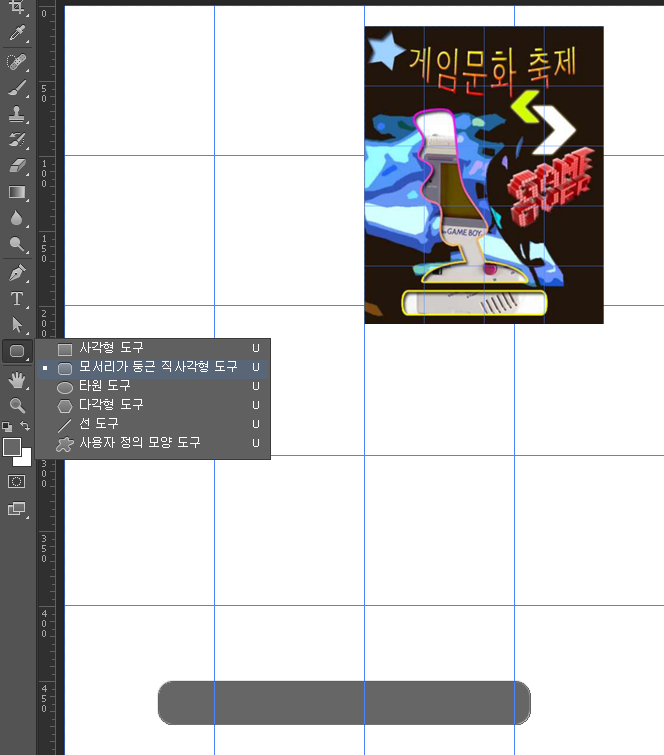Select the Gradient tool
The image size is (664, 755).
(x=17, y=192)
